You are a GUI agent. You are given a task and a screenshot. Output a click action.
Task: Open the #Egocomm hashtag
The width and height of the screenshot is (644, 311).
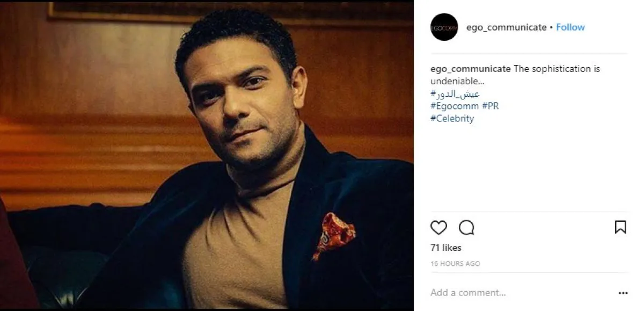tap(454, 106)
